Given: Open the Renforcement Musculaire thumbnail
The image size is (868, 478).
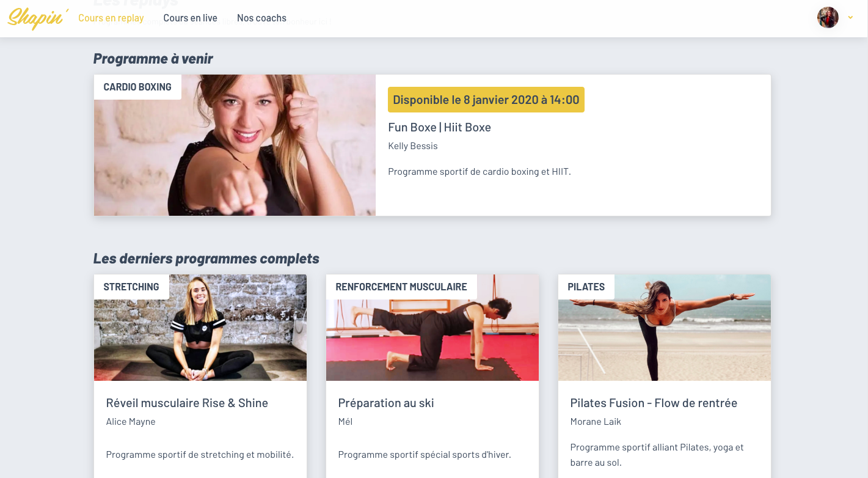Looking at the screenshot, I should pyautogui.click(x=432, y=328).
